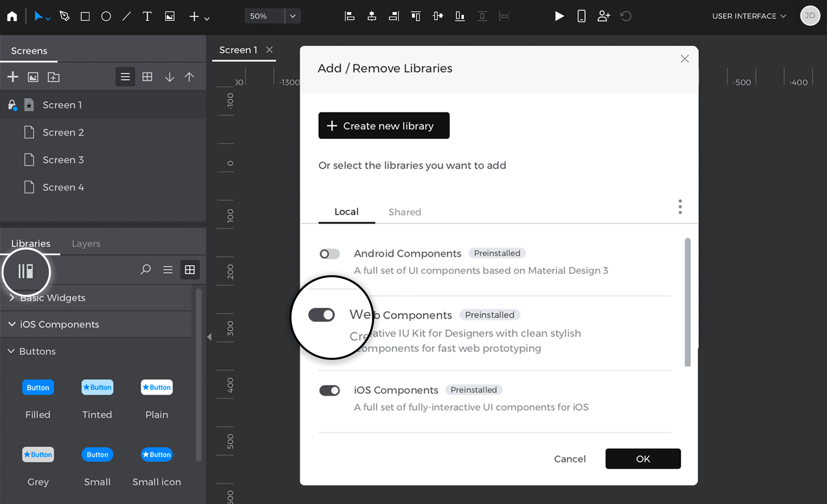This screenshot has height=504, width=827.
Task: Click the Play simulation button
Action: (559, 16)
